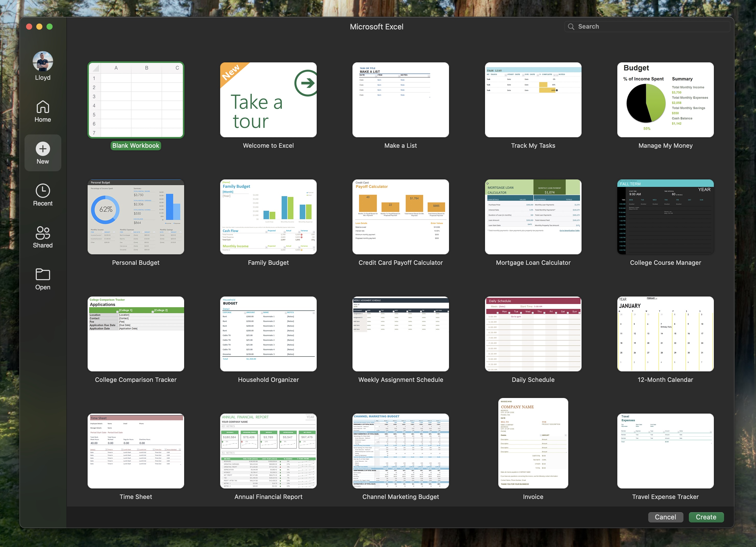The height and width of the screenshot is (547, 756).
Task: Pick the 12-Month Calendar template
Action: point(665,334)
